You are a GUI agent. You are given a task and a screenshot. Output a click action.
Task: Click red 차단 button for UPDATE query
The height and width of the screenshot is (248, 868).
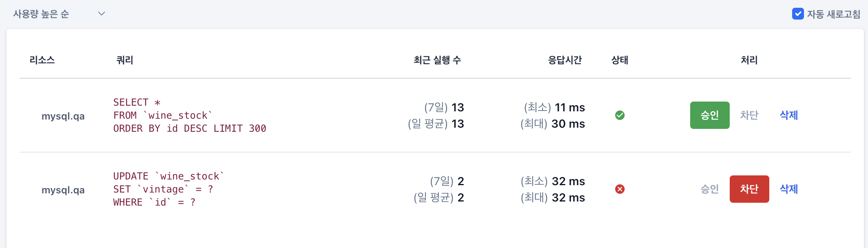pos(749,189)
